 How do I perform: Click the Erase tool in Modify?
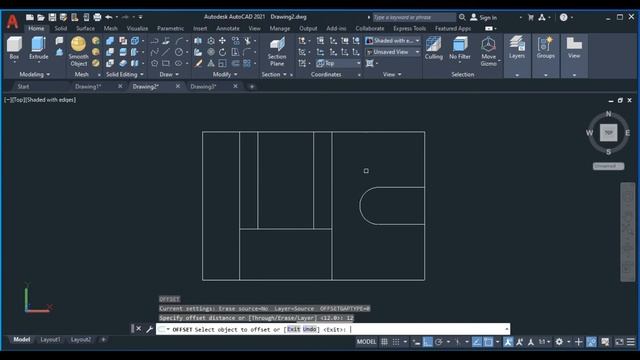click(198, 63)
